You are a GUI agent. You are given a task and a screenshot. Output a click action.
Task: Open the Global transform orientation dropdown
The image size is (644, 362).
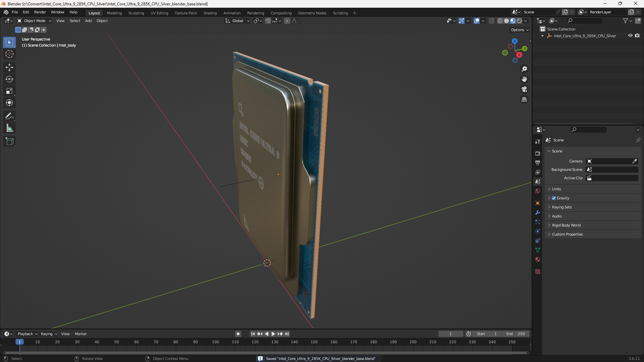click(237, 21)
